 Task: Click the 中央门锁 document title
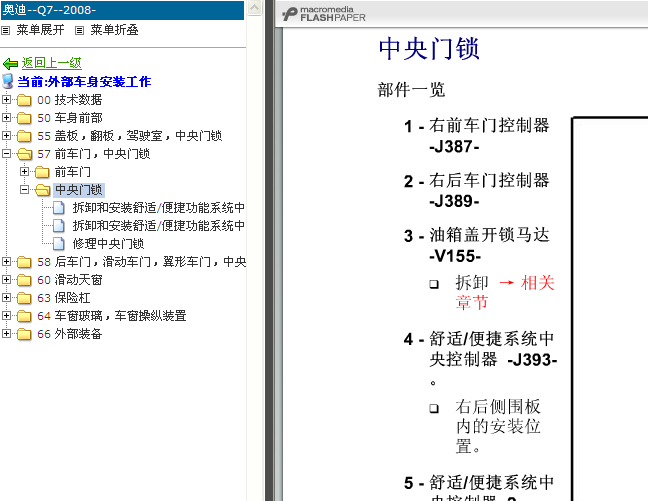(x=429, y=49)
